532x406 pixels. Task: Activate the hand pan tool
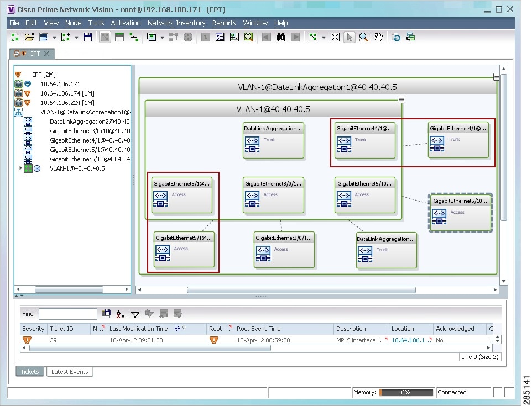point(378,37)
